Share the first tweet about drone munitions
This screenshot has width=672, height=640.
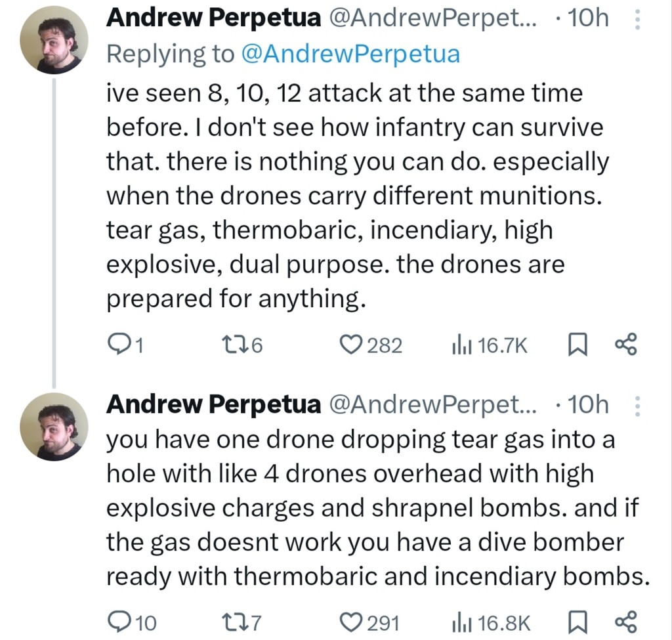[x=625, y=344]
